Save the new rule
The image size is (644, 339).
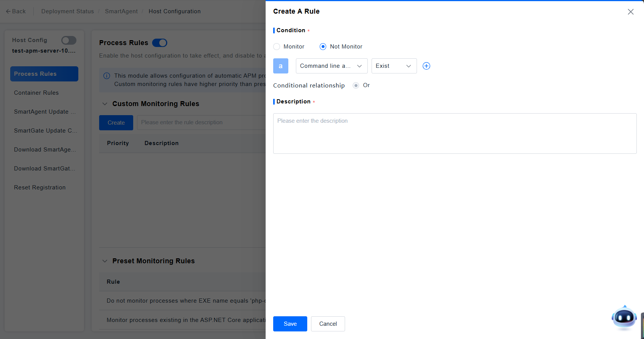click(290, 324)
